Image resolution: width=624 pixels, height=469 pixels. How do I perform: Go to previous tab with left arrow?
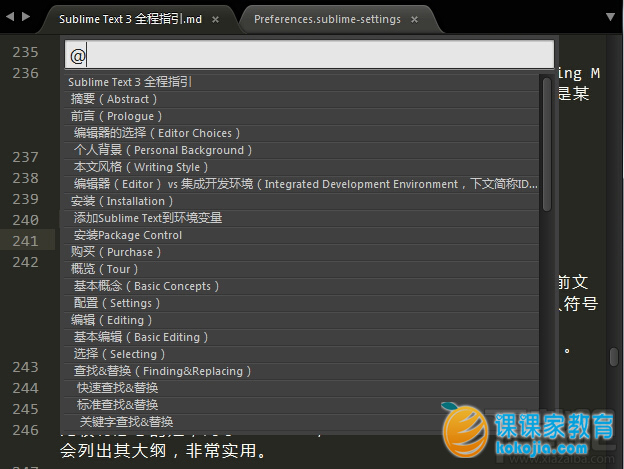10,16
